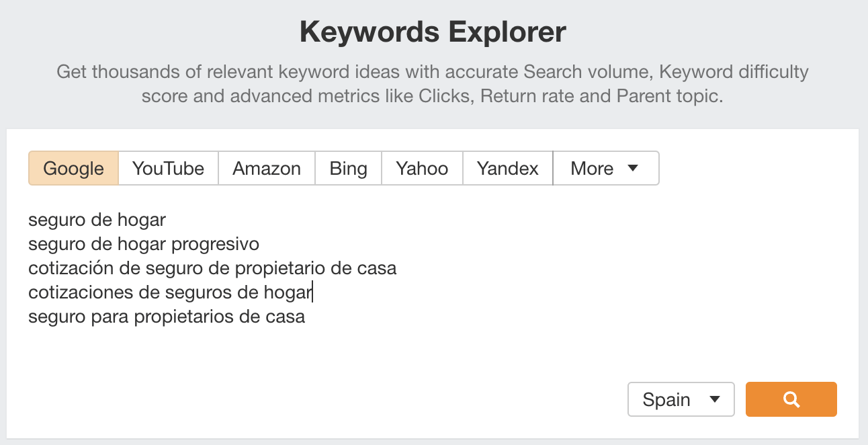Click the "seguro de hogar progresivo" keyword line
Viewport: 868px width, 445px height.
(144, 244)
